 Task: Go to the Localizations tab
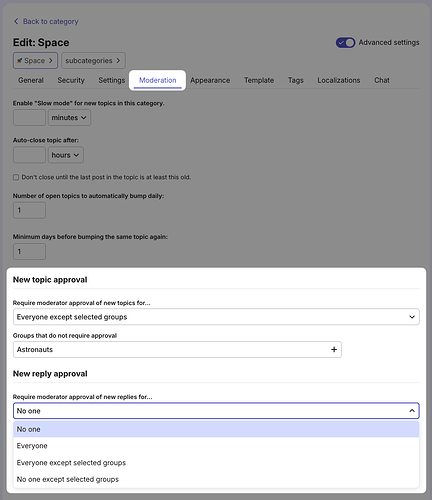pyautogui.click(x=339, y=80)
